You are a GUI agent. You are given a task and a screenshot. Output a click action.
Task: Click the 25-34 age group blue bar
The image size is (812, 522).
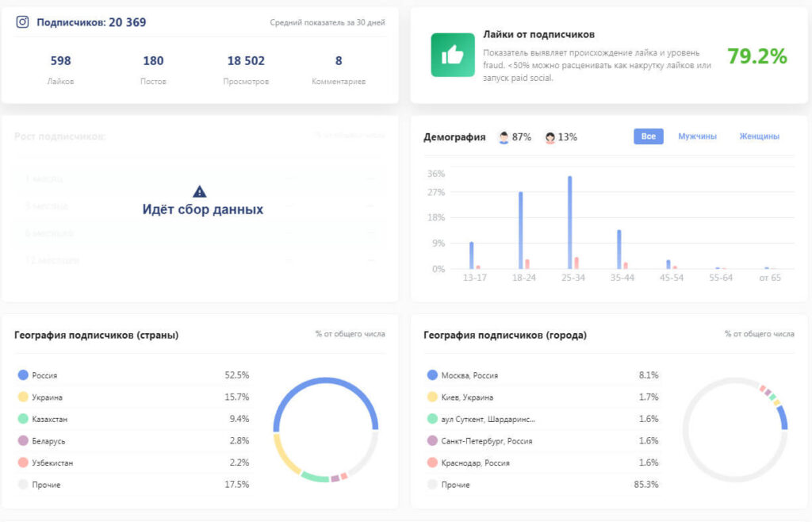(569, 223)
